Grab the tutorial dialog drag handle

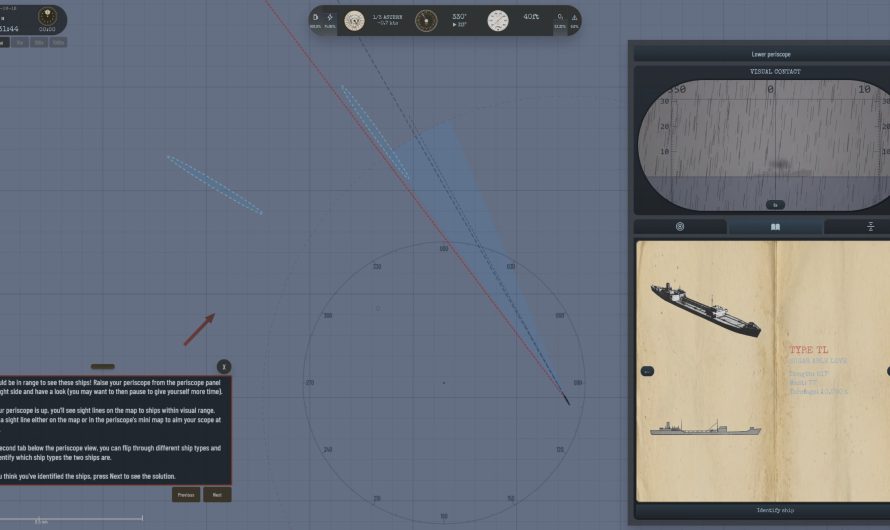pyautogui.click(x=103, y=367)
